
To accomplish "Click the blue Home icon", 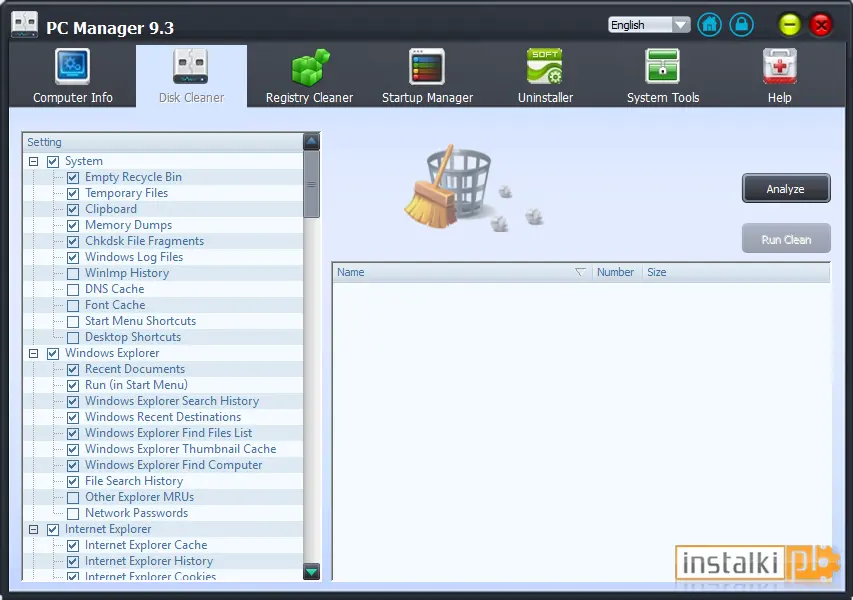I will (x=709, y=24).
